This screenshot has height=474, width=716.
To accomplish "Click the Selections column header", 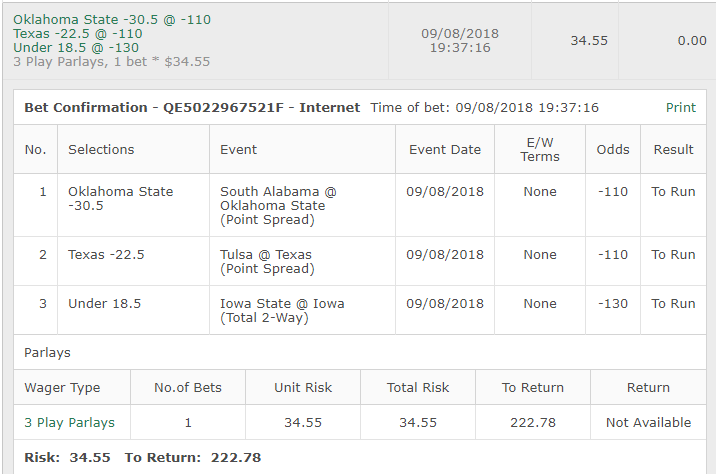I will point(101,150).
